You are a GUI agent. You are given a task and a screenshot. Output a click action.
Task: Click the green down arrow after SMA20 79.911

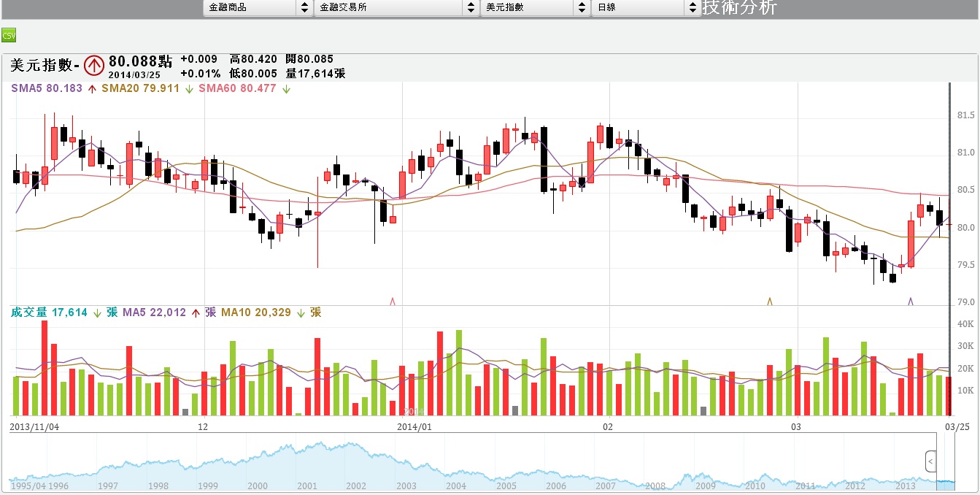(x=189, y=89)
